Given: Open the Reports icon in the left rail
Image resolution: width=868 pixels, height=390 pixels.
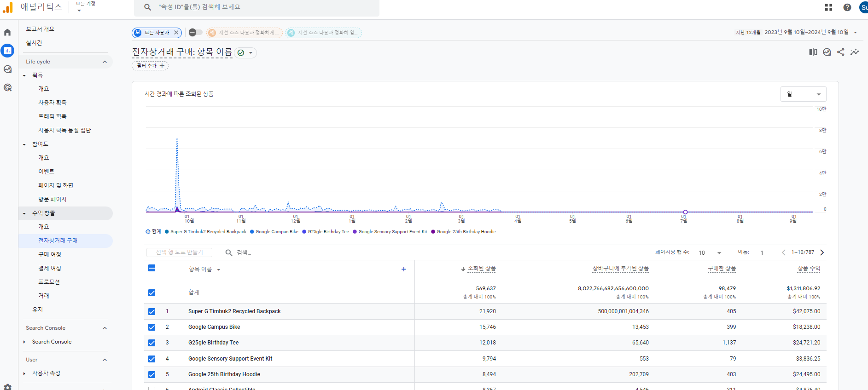Looking at the screenshot, I should (x=7, y=51).
